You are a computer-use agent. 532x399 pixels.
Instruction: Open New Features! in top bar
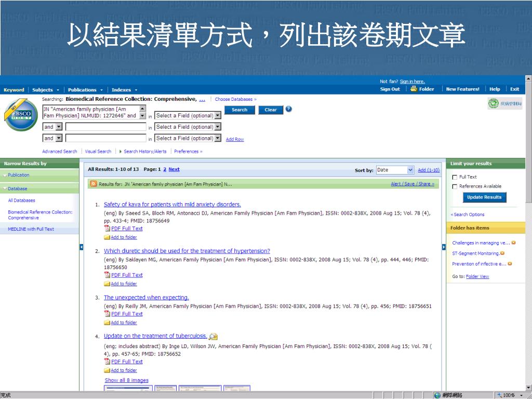click(x=462, y=89)
